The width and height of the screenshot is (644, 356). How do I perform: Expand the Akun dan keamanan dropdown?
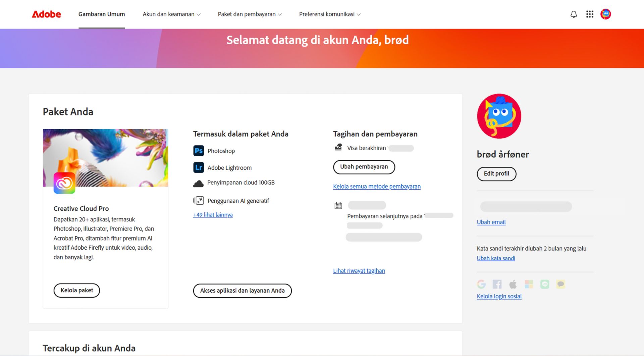[x=171, y=14]
